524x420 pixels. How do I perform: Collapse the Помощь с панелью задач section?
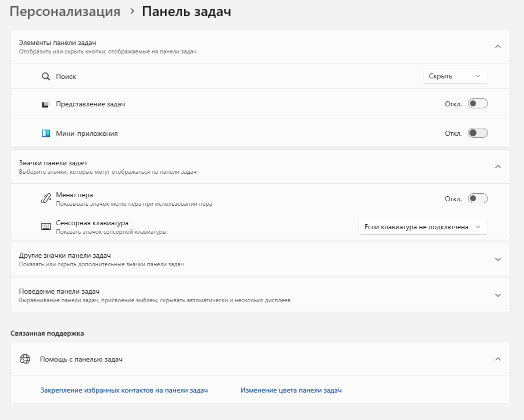pos(497,359)
